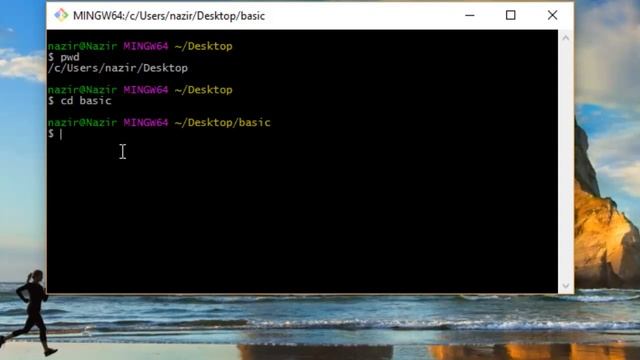Click the output '/c/Users/nazir/Desktop'

pyautogui.click(x=118, y=68)
